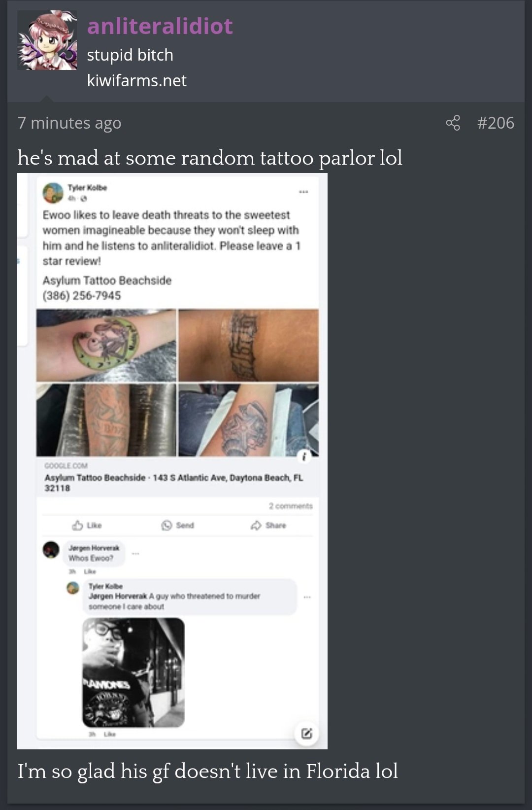Click the Like thumbs-up icon
Screen dimensions: 532x810
click(x=77, y=525)
